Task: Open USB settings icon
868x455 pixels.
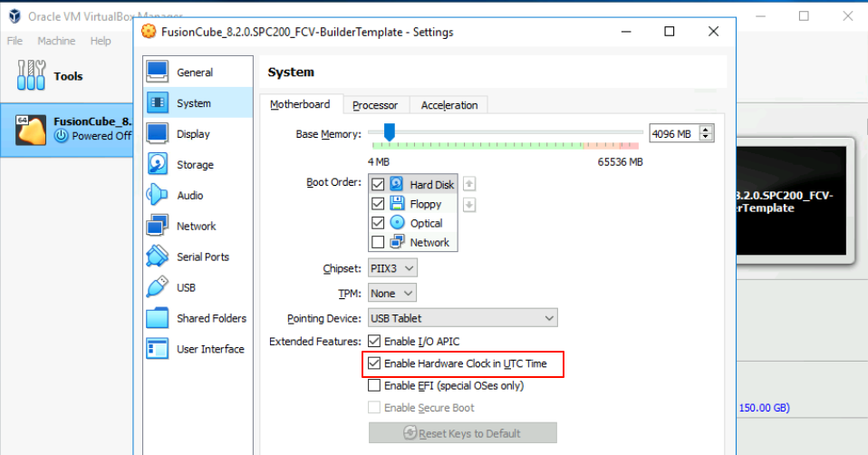Action: 158,288
